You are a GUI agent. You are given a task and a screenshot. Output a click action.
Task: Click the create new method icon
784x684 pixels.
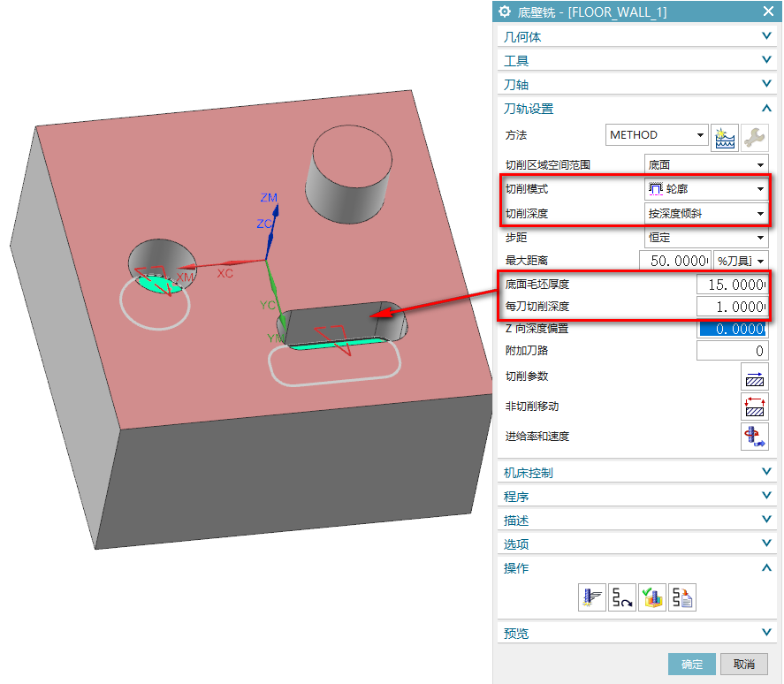[725, 136]
